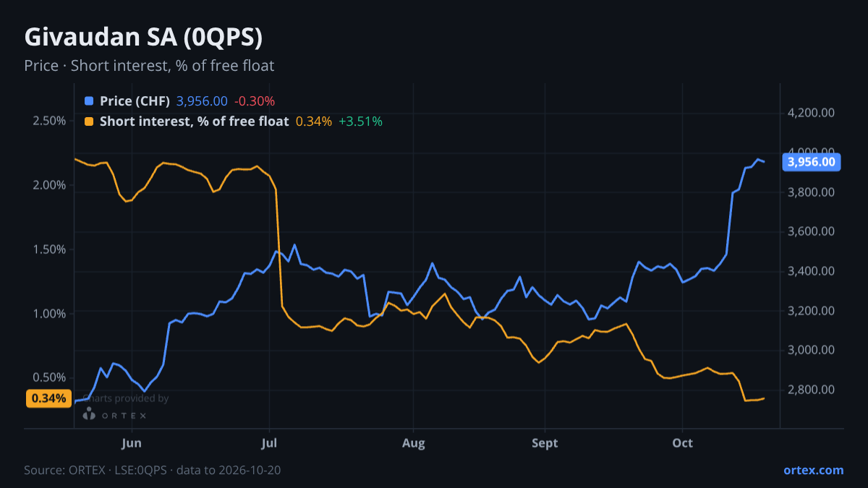This screenshot has height=488, width=868.
Task: Click the Jul x-axis label
Action: tap(269, 443)
